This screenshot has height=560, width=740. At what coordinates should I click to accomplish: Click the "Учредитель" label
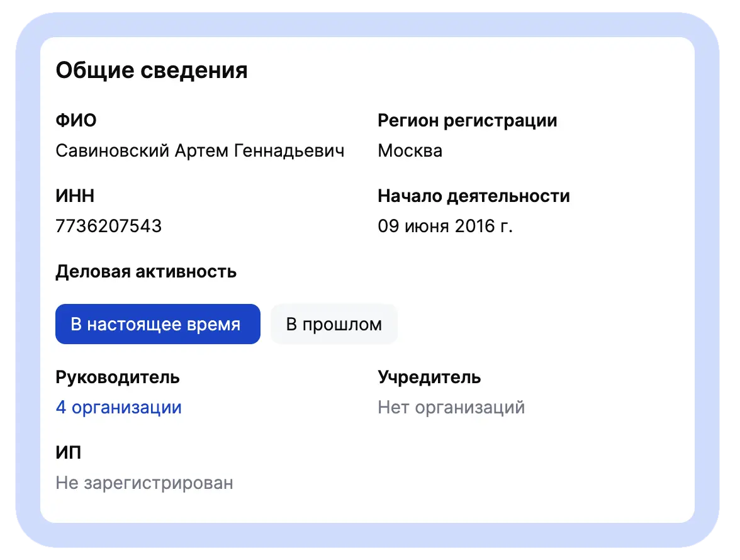[429, 378]
